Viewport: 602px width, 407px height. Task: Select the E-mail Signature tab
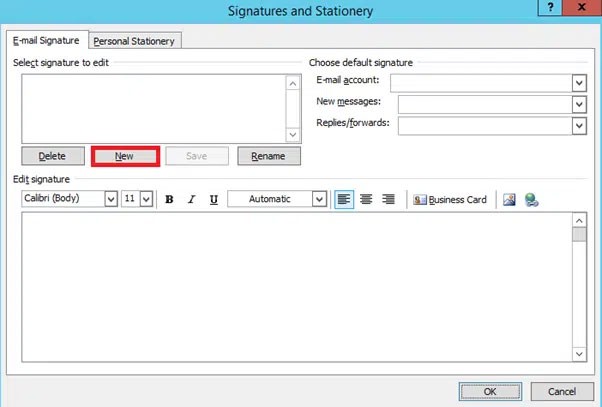pyautogui.click(x=46, y=40)
